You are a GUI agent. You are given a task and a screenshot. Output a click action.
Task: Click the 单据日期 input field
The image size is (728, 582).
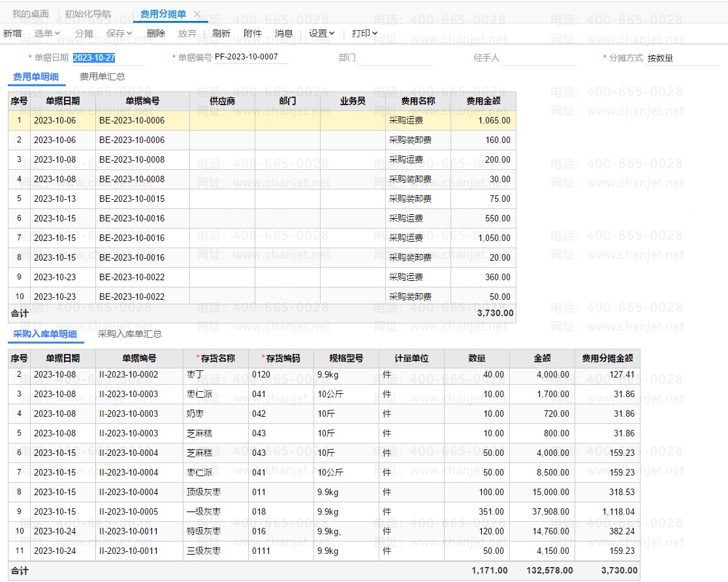point(108,57)
